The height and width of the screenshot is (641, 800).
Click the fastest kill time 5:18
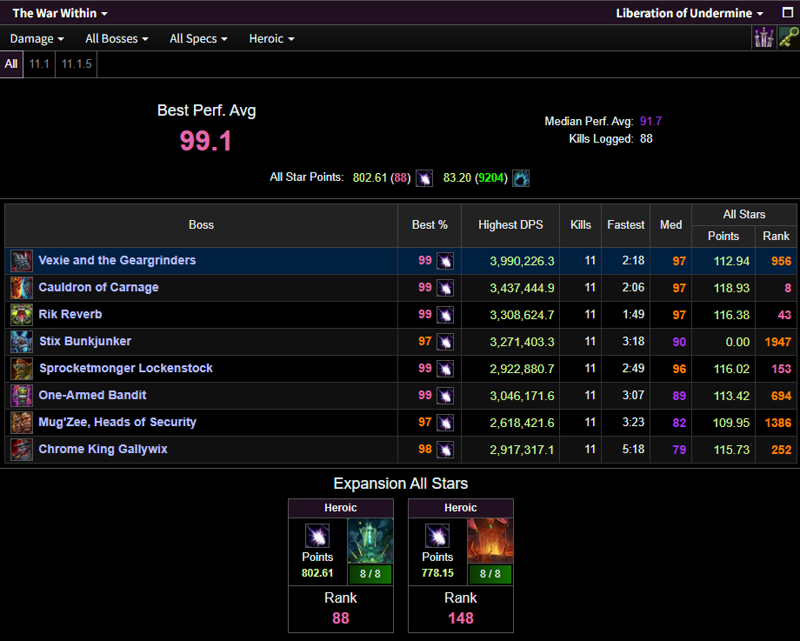coord(633,449)
